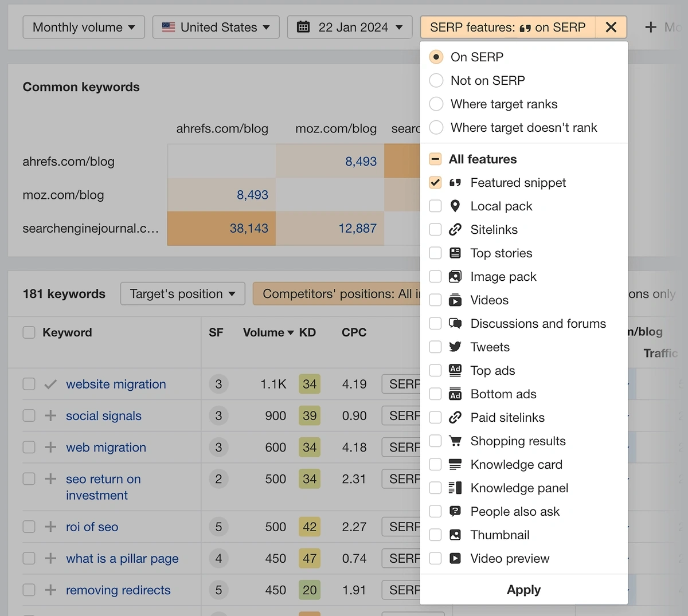Viewport: 688px width, 616px height.
Task: Uncheck the Featured snippet checkbox
Action: click(x=436, y=183)
